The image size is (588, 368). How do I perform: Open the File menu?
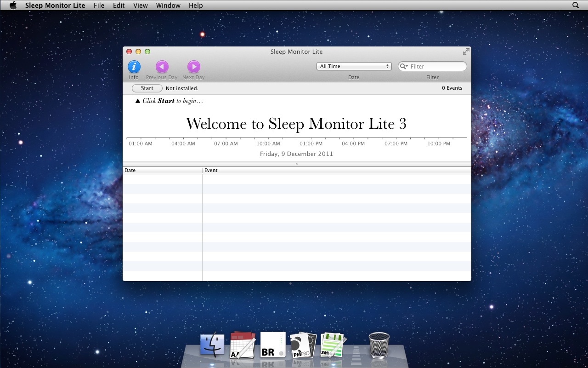[x=99, y=6]
